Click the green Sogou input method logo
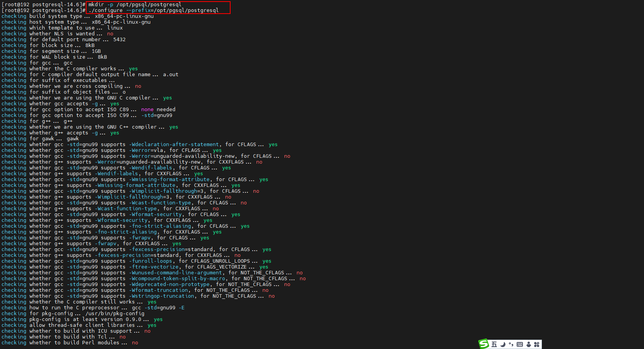Viewport: 644px width, 349px height. coord(484,344)
